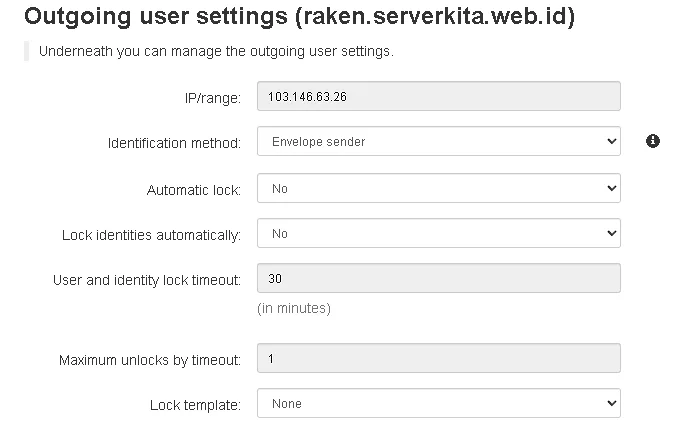Screen dimensions: 674x428
Task: Click the IP/range input field
Action: tap(439, 96)
